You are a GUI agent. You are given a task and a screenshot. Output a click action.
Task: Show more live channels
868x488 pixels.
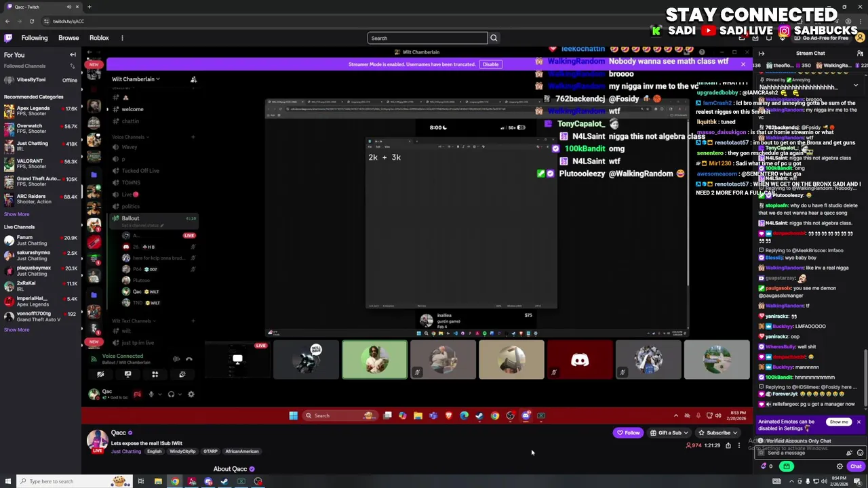[x=16, y=330]
